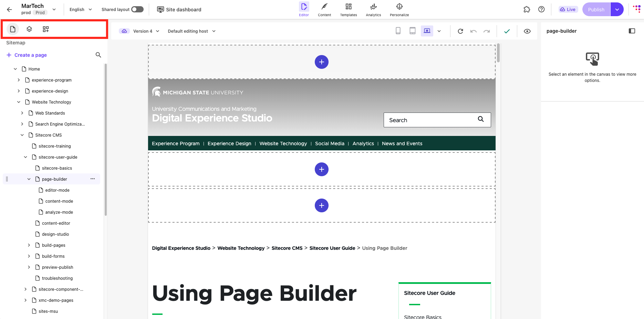Click the Live status button

click(568, 9)
